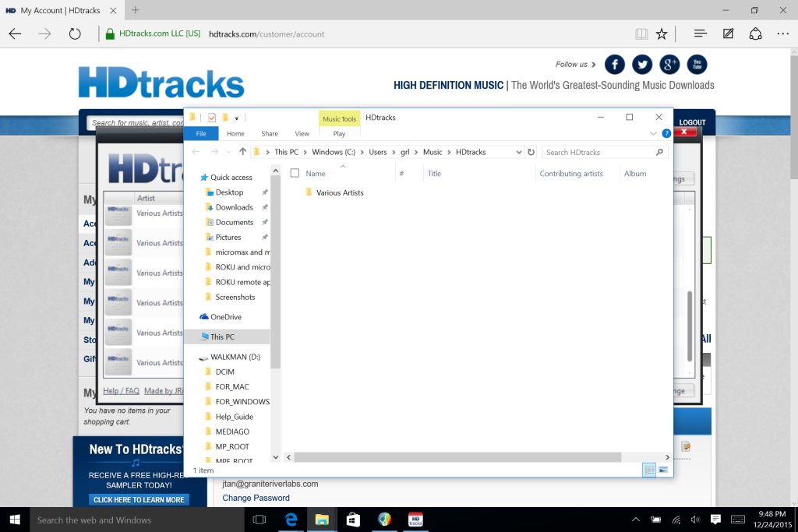This screenshot has width=798, height=532.
Task: Select OneDrive in navigation pane
Action: pyautogui.click(x=226, y=317)
